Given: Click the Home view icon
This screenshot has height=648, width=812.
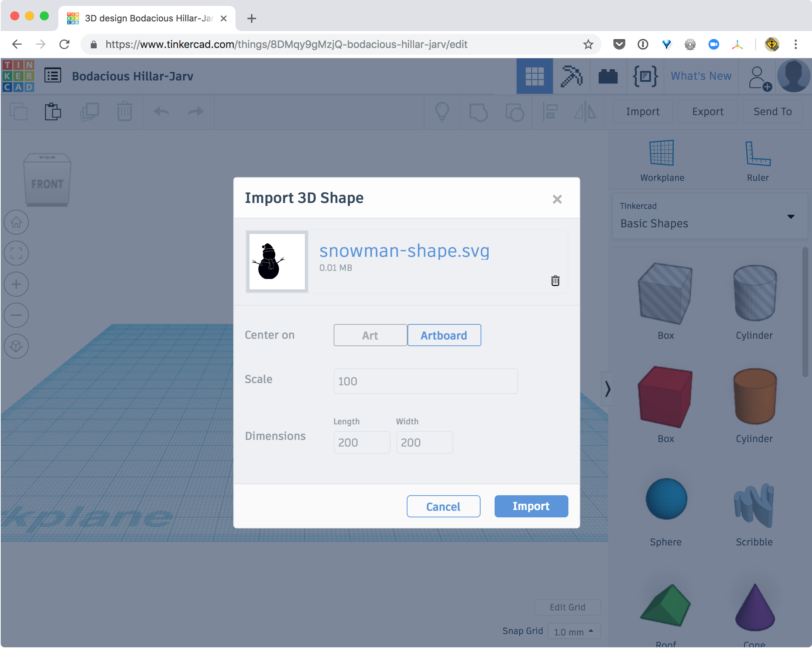Looking at the screenshot, I should (16, 222).
